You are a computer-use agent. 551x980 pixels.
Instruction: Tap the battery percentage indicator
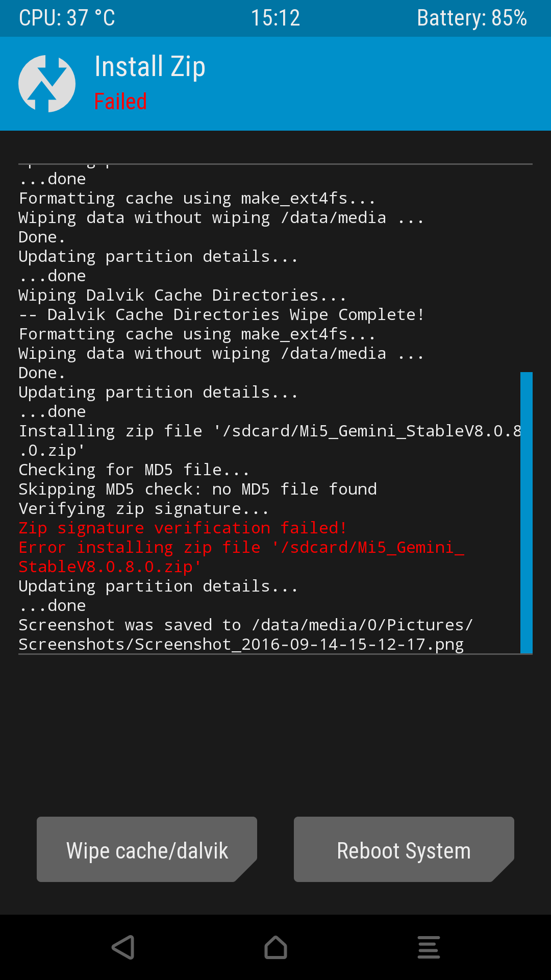(471, 18)
